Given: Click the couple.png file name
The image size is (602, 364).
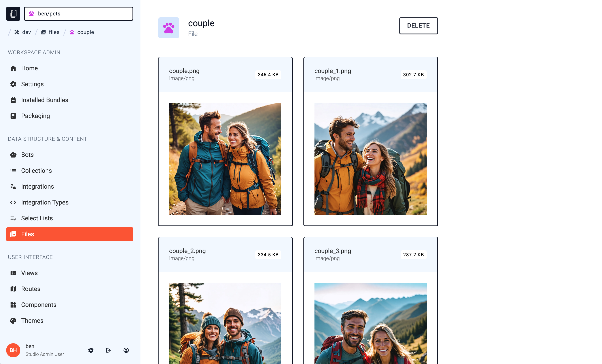Looking at the screenshot, I should [184, 71].
